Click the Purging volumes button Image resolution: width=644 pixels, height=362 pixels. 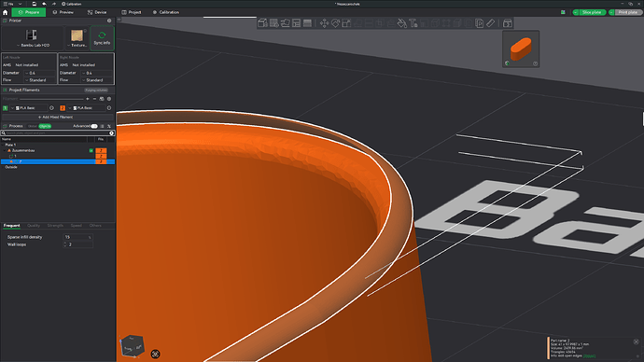[96, 90]
